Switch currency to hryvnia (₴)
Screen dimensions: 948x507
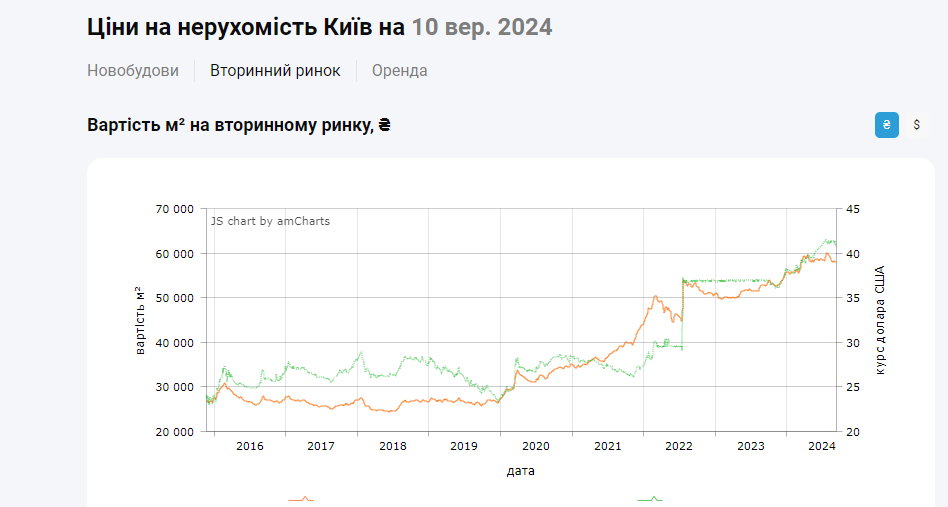886,125
